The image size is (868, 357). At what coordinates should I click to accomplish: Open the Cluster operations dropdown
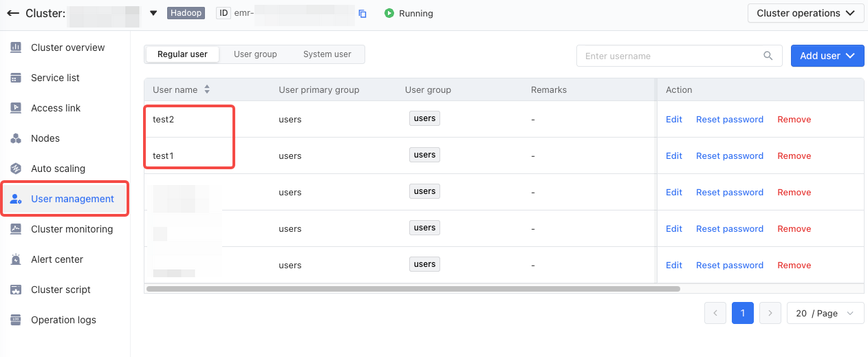[x=805, y=13]
